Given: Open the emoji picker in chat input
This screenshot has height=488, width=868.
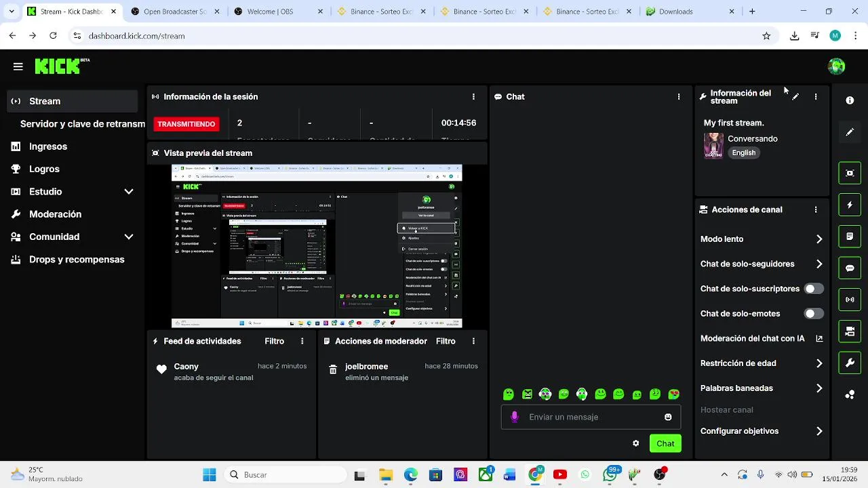Looking at the screenshot, I should 668,417.
